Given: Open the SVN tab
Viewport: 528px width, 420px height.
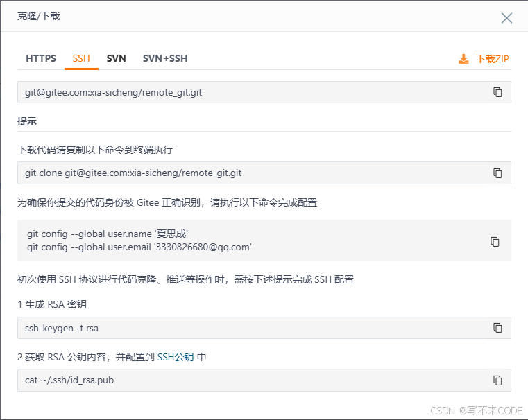Looking at the screenshot, I should coord(116,58).
